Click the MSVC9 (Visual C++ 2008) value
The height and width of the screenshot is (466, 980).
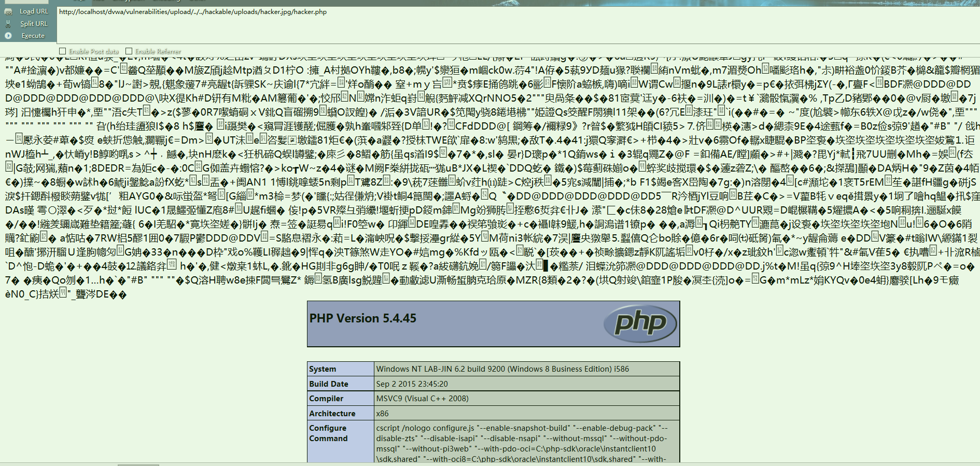coord(422,399)
